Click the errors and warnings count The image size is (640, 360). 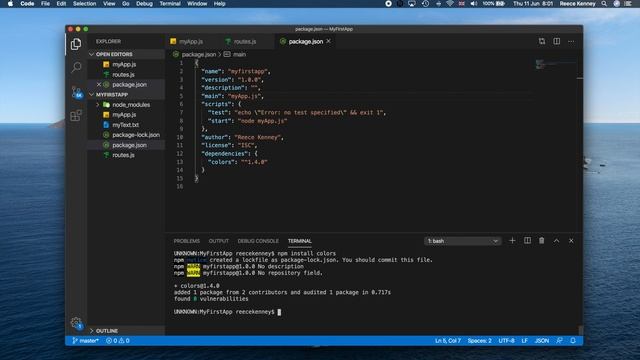click(x=118, y=340)
